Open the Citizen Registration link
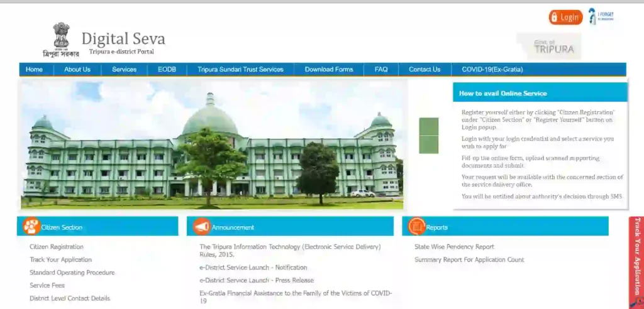Viewport: 644px width, 309px height. click(56, 247)
